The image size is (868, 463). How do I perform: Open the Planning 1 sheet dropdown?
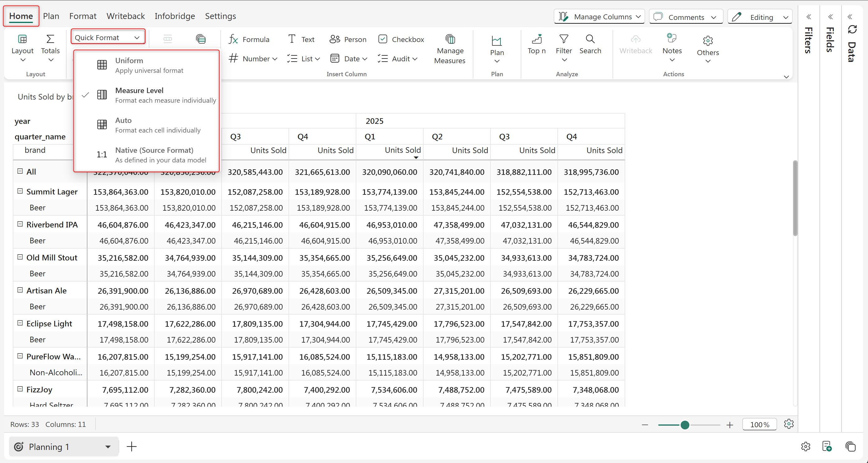coord(108,447)
